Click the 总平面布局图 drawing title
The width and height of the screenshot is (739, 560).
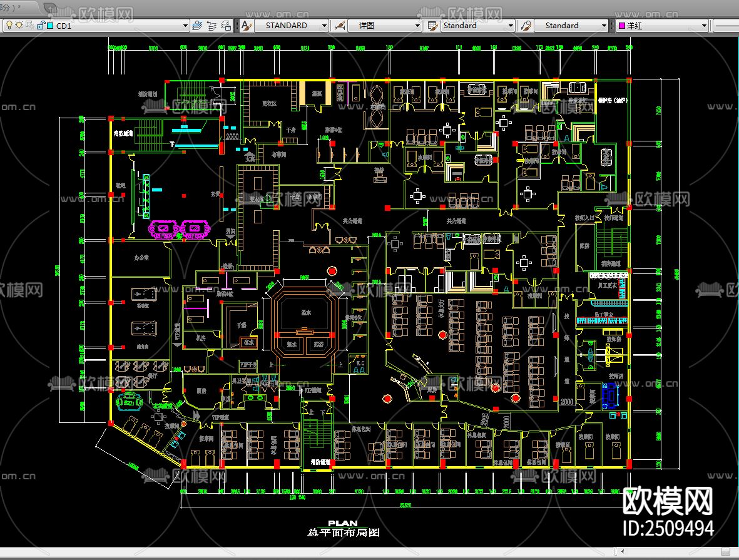344,532
